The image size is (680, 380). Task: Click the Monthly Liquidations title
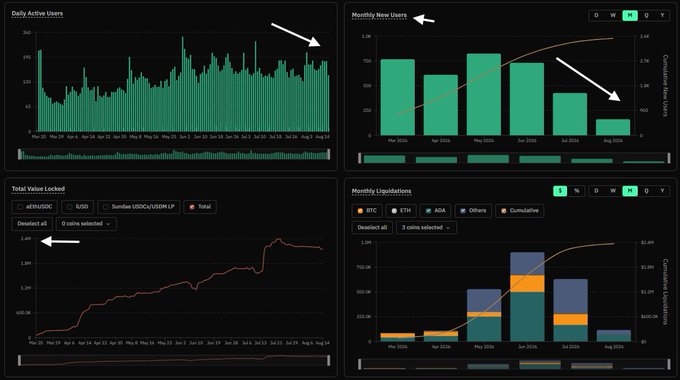(382, 191)
